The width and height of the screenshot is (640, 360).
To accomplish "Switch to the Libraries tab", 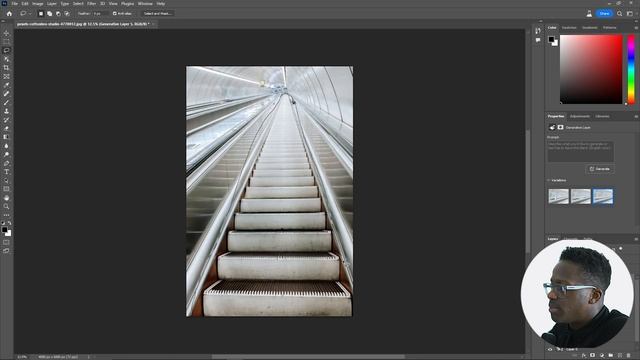I will point(602,116).
